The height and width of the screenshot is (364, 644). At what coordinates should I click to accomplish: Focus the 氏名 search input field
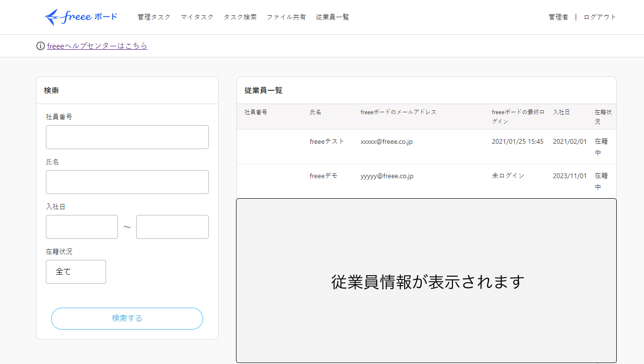(127, 182)
